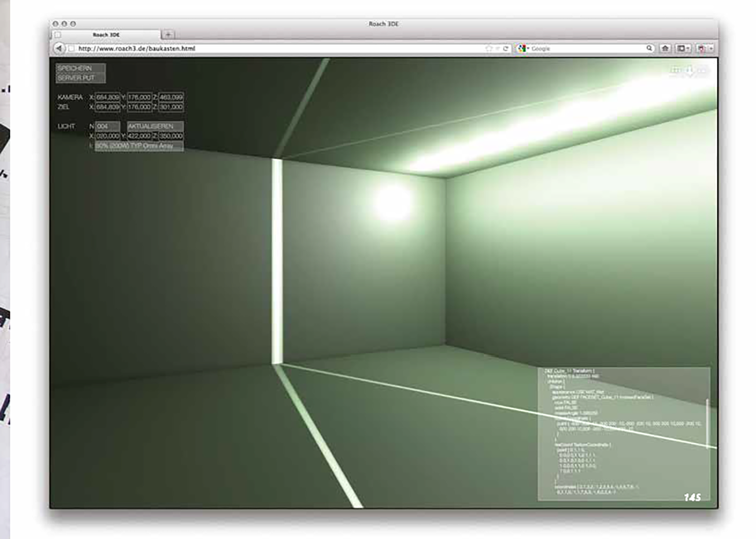This screenshot has height=539, width=756.
Task: Open a new tab with the plus button
Action: [x=168, y=35]
